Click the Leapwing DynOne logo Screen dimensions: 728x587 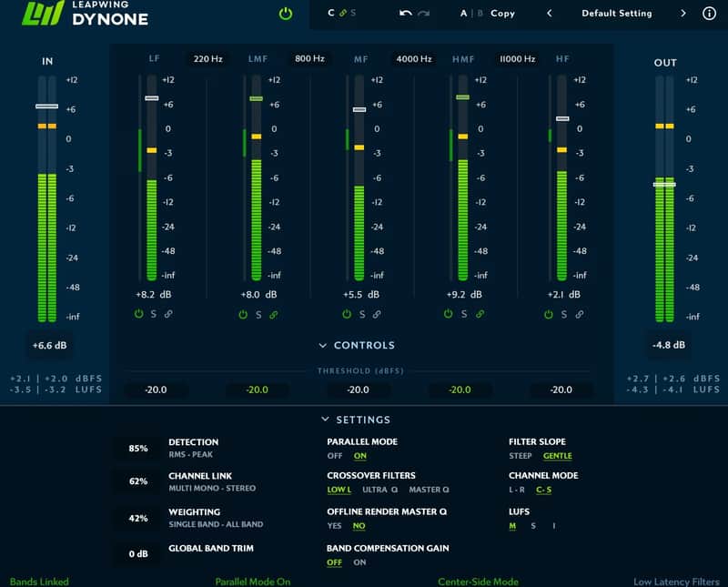(x=85, y=13)
